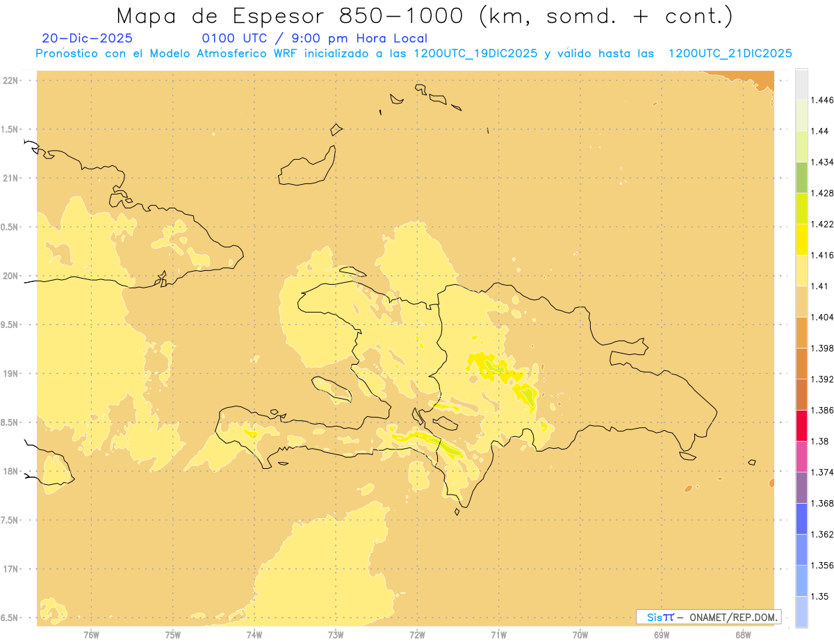This screenshot has height=644, width=834.
Task: Click the colorbar label '1.374'
Action: pyautogui.click(x=822, y=472)
